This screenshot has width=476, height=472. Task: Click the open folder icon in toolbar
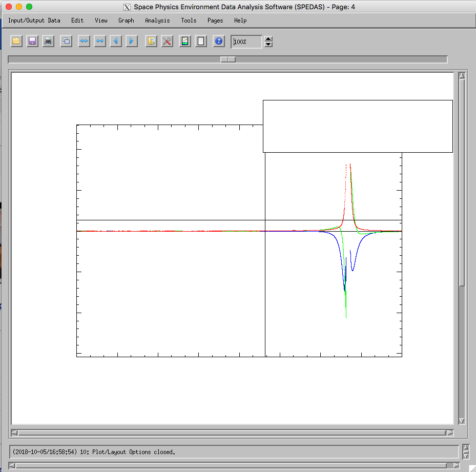point(16,41)
